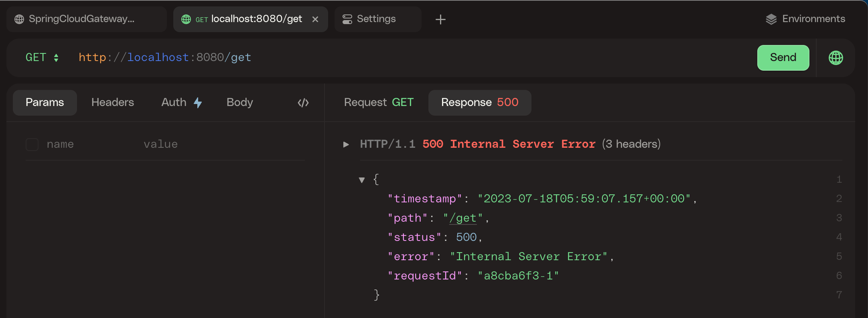868x318 pixels.
Task: Click the Settings tab icon
Action: point(347,19)
